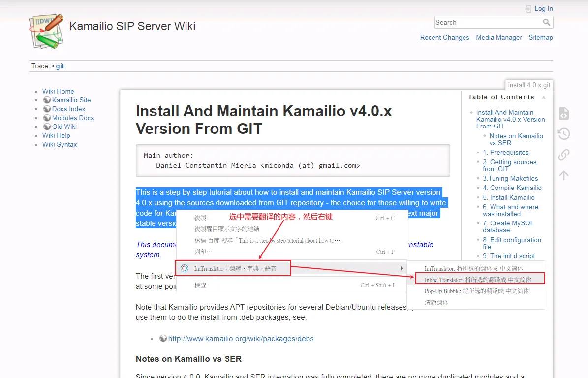The image size is (588, 378).
Task: Open the Sitemap link
Action: click(541, 37)
